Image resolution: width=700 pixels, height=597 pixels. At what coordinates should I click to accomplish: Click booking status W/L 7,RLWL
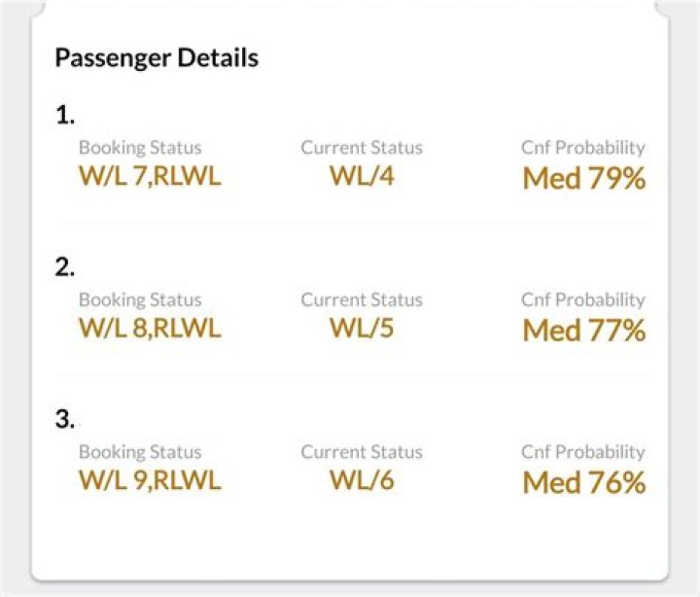click(150, 176)
